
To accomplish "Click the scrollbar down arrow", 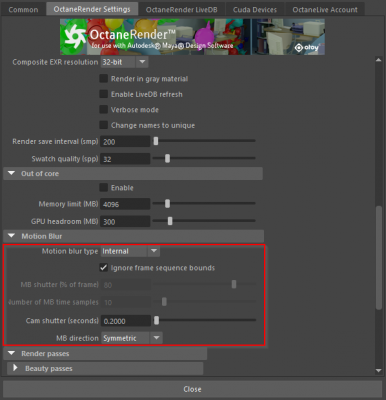I will [x=378, y=370].
